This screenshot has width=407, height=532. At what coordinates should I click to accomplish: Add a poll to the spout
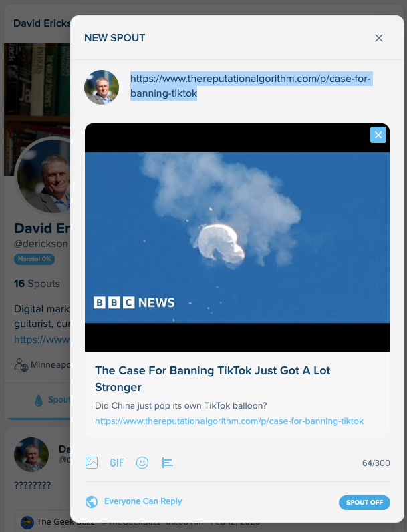coord(168,463)
